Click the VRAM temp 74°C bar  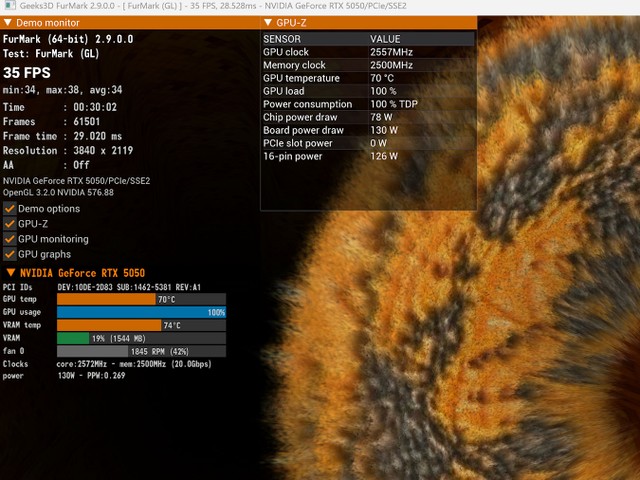[141, 325]
